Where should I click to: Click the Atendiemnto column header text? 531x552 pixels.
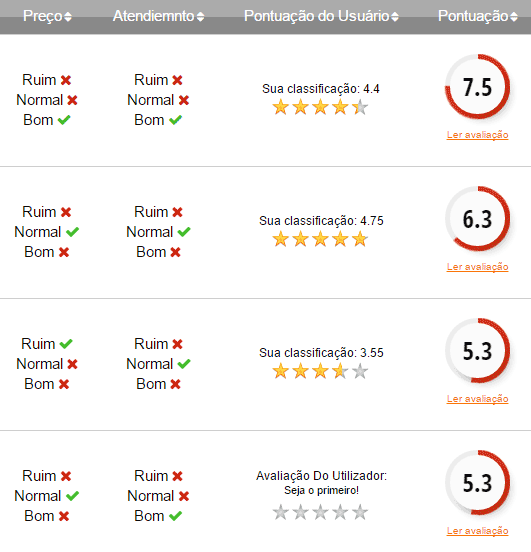154,16
